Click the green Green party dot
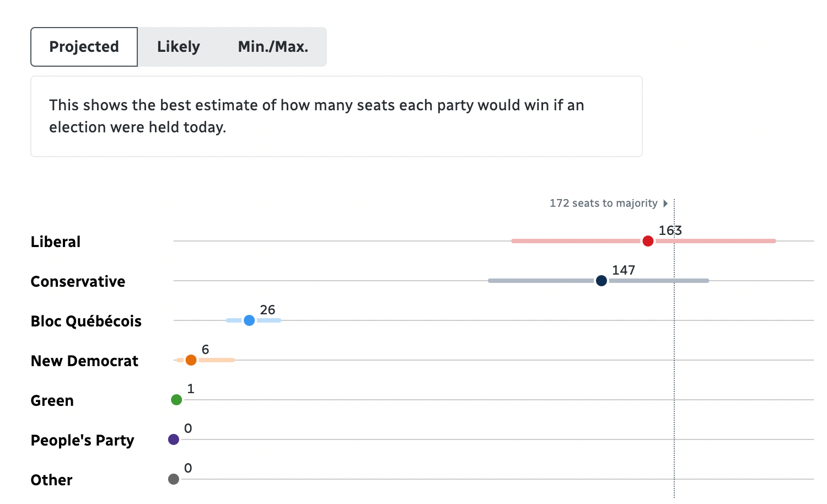This screenshot has height=504, width=827. (x=176, y=400)
